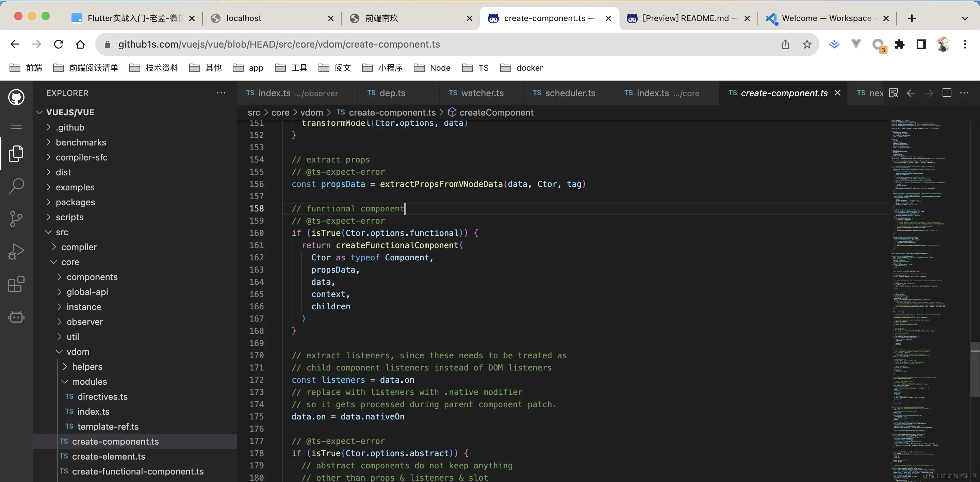Toggle the hamburger menu in activity bar
The width and height of the screenshot is (980, 482).
click(x=16, y=126)
